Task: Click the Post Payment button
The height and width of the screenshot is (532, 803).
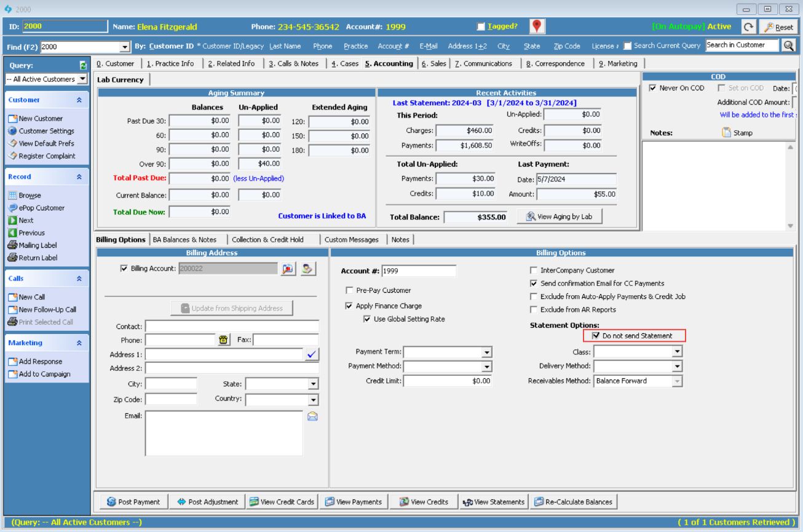Action: point(133,502)
